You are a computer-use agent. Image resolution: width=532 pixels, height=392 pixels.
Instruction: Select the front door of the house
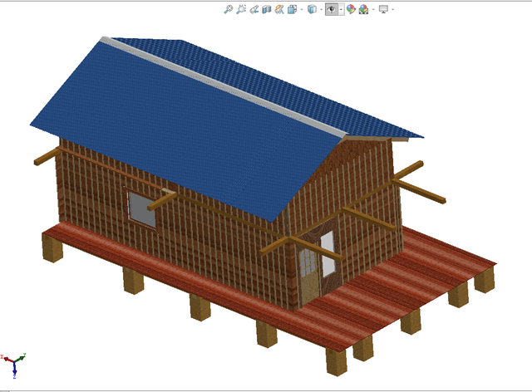click(310, 277)
